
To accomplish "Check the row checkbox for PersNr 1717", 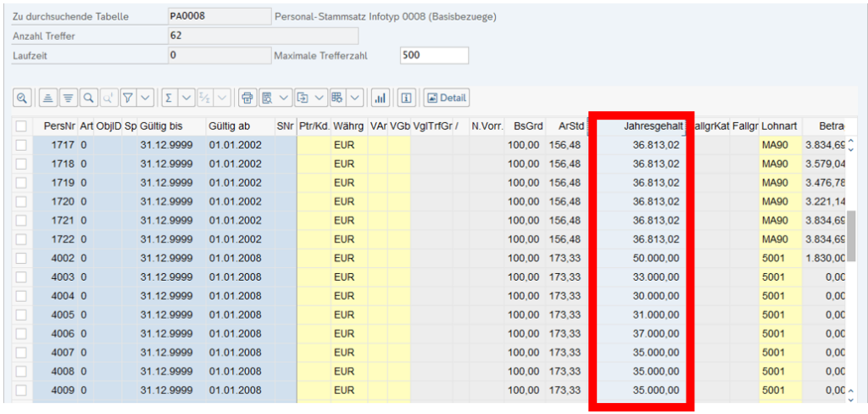I will [x=21, y=145].
